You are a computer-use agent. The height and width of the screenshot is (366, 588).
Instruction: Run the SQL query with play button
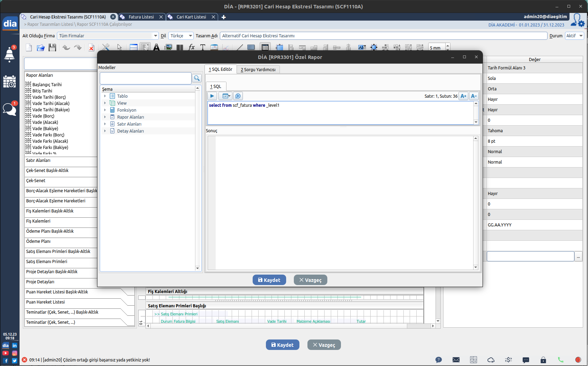[x=212, y=96]
